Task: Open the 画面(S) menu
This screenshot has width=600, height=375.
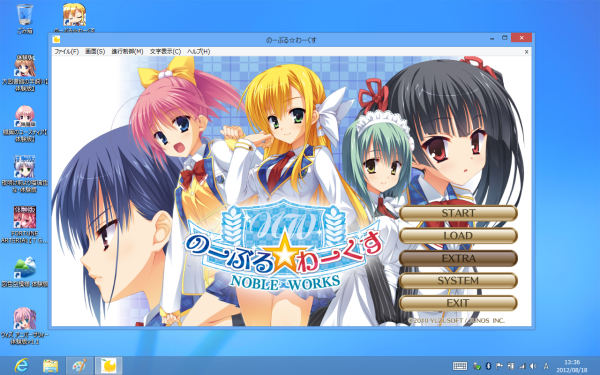Action: 95,51
